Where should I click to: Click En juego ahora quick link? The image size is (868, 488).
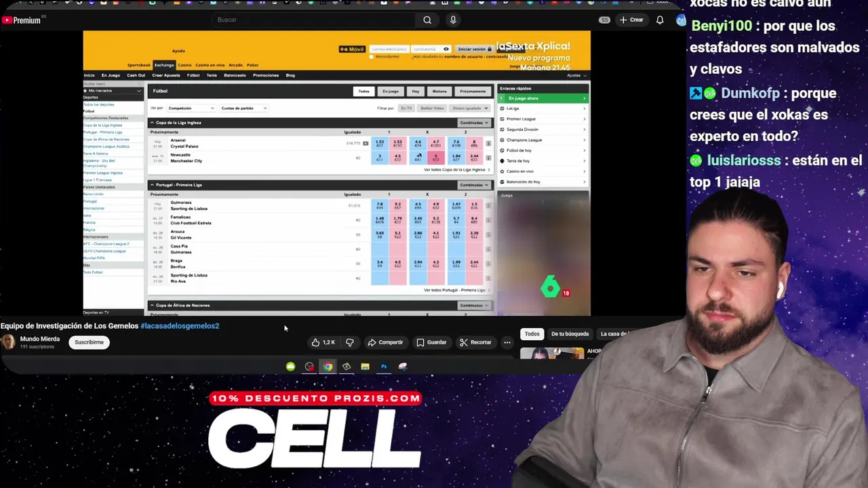pos(542,98)
